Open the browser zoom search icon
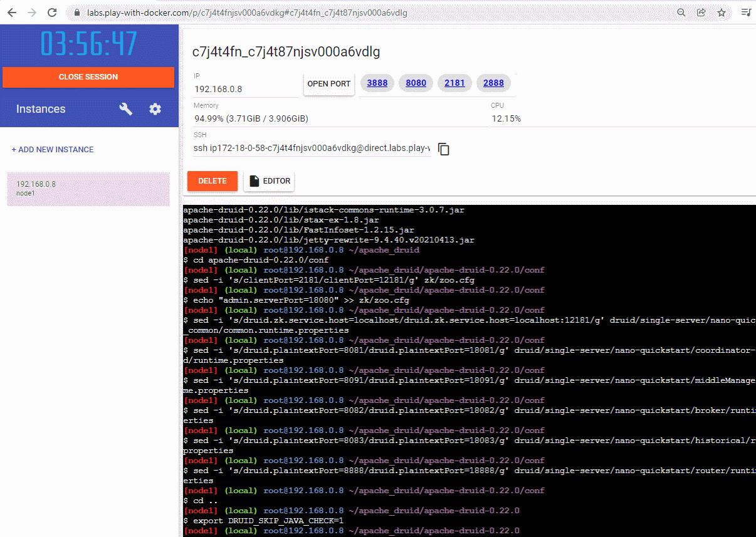The image size is (756, 537). coord(681,12)
